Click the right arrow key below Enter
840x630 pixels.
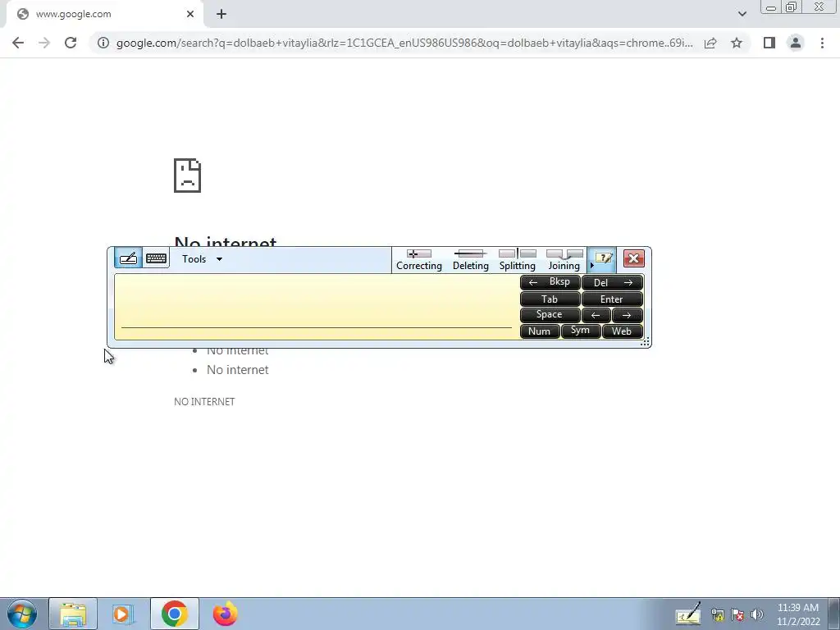(628, 315)
